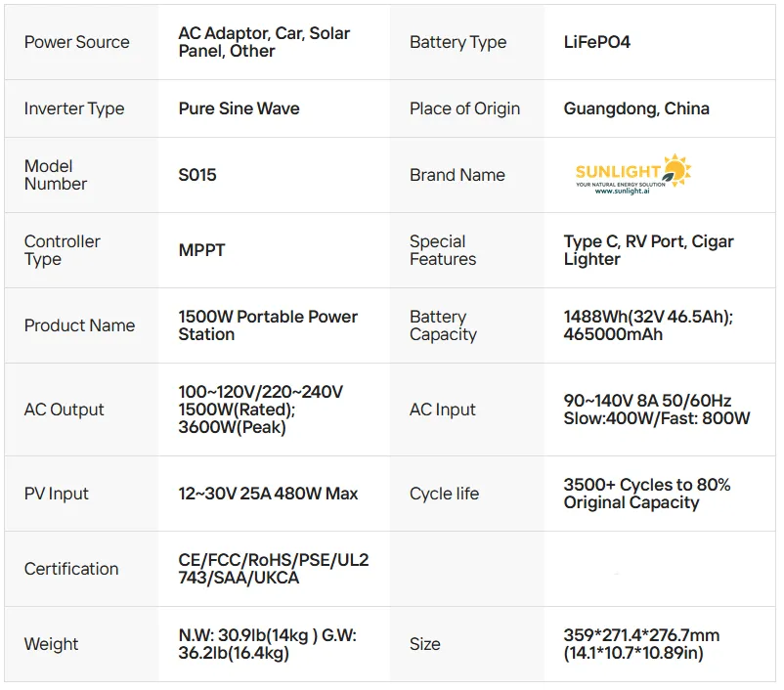This screenshot has width=784, height=690.
Task: Click the LiFePO4 battery type value
Action: pos(596,42)
